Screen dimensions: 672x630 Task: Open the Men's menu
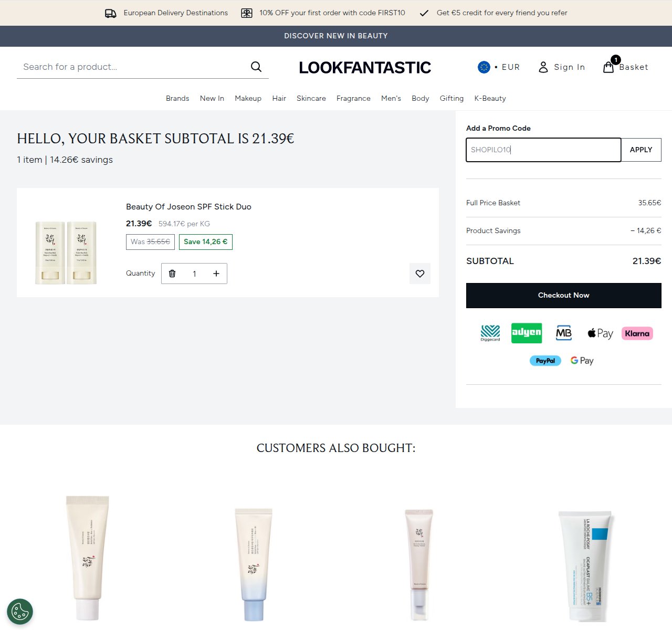coord(391,98)
